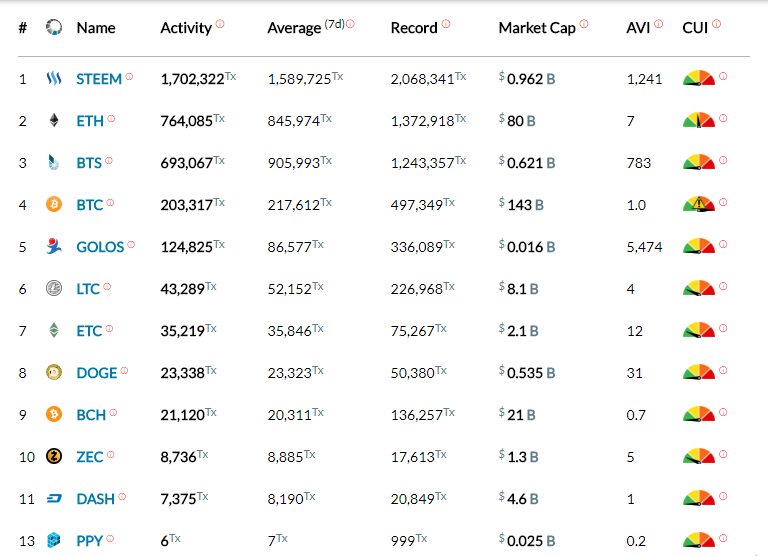Sort by the Record column header
The image size is (768, 556).
pyautogui.click(x=414, y=28)
